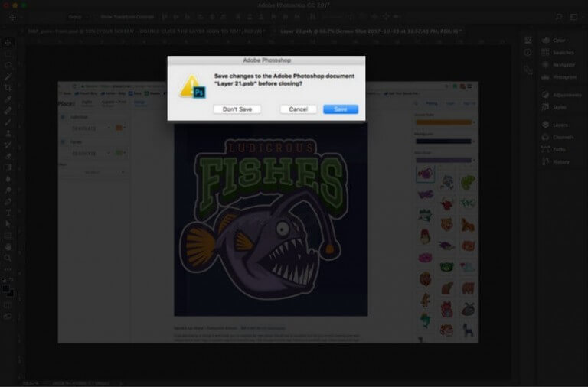Screen dimensions: 588x387
Task: Select the Move tool
Action: [x=8, y=42]
